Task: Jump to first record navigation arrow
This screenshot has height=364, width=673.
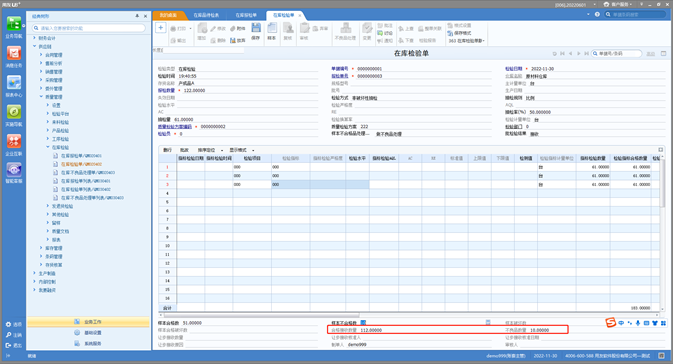Action: [562, 54]
